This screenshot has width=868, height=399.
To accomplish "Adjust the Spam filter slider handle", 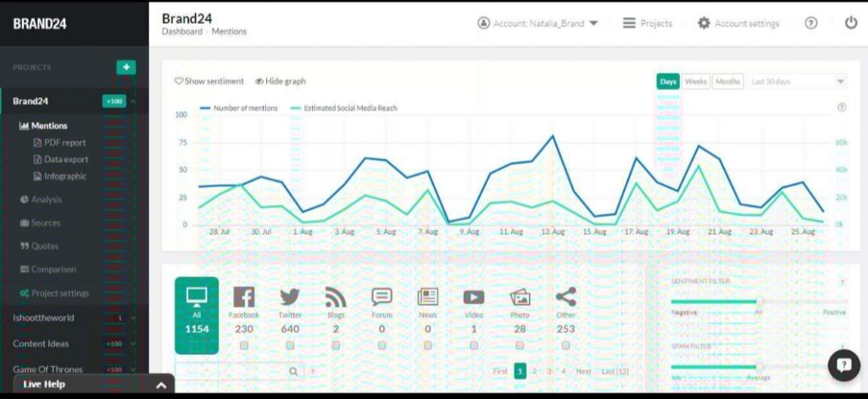I will pos(759,366).
